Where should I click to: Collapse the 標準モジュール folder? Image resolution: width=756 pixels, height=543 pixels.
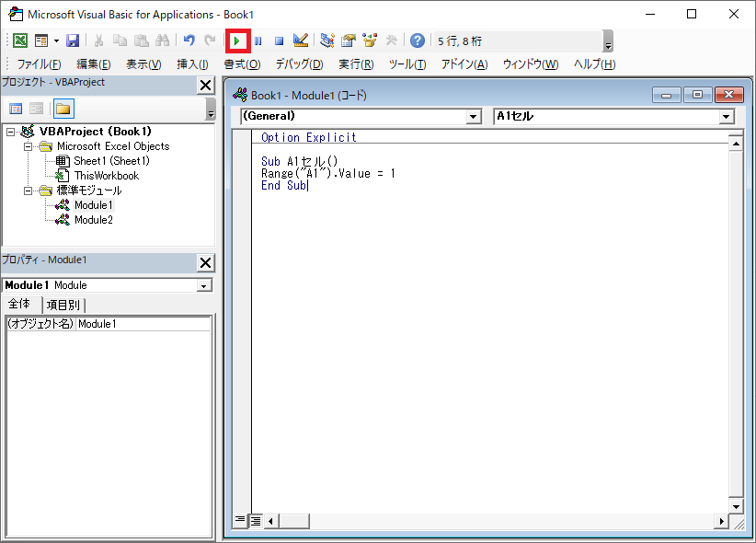pyautogui.click(x=28, y=191)
